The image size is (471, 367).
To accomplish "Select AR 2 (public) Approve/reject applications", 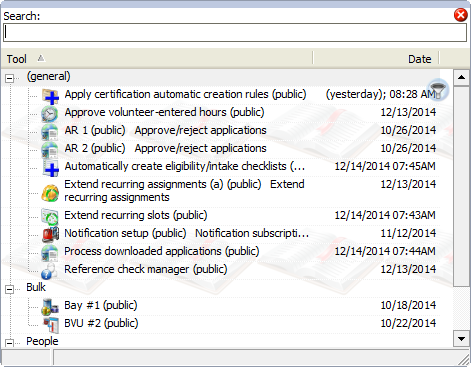I will click(x=166, y=148).
